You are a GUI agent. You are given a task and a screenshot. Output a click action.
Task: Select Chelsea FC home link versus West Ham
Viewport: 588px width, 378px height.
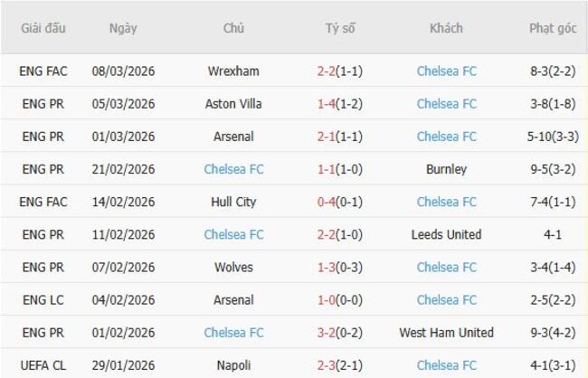[x=233, y=333]
